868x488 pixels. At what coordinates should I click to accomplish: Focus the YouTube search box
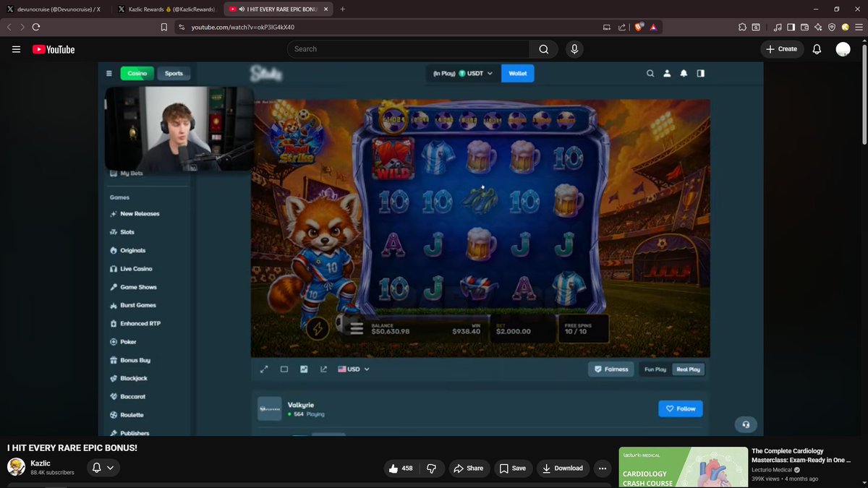tap(408, 49)
